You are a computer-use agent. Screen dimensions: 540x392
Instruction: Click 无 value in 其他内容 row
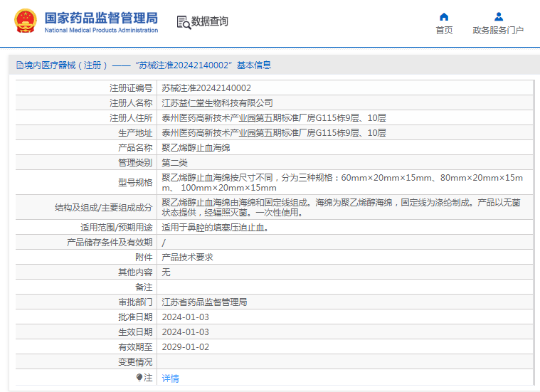tap(166, 272)
